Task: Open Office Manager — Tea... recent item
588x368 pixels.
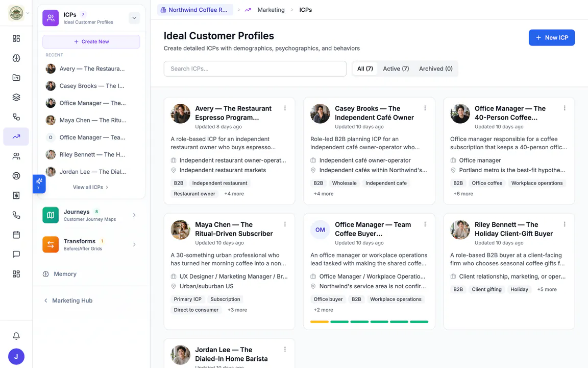Action: [x=91, y=137]
